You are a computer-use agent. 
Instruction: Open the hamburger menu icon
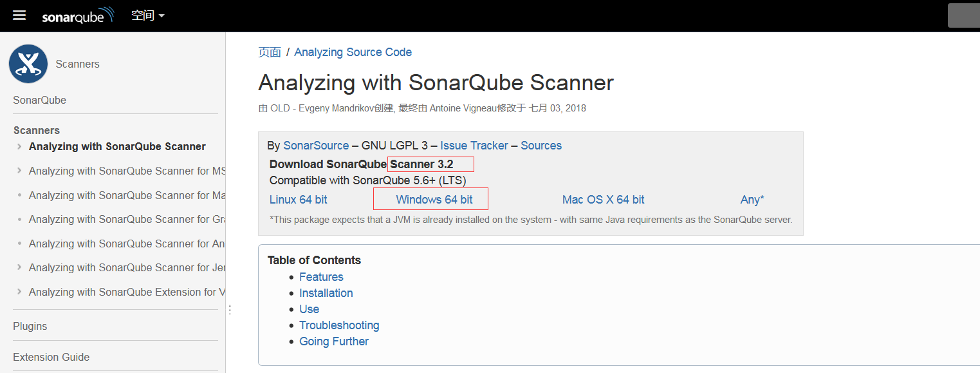[19, 15]
